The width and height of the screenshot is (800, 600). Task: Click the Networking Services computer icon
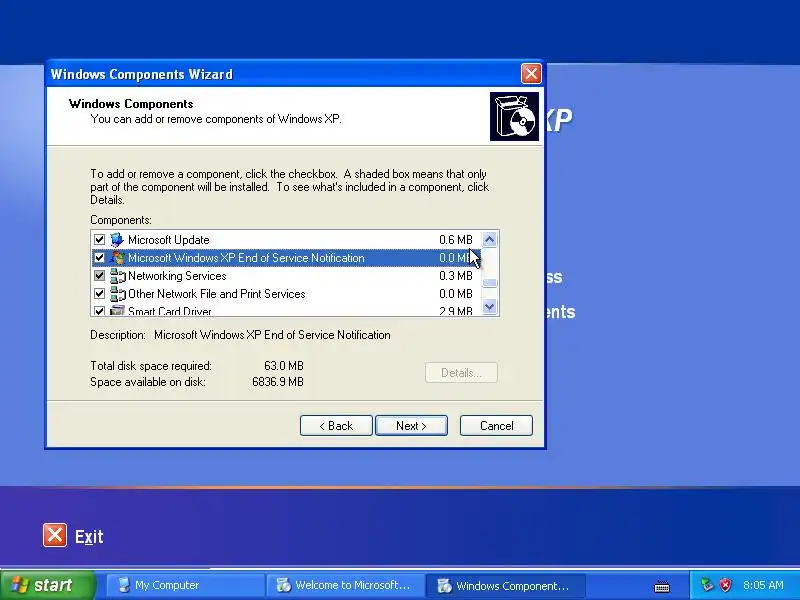[118, 276]
